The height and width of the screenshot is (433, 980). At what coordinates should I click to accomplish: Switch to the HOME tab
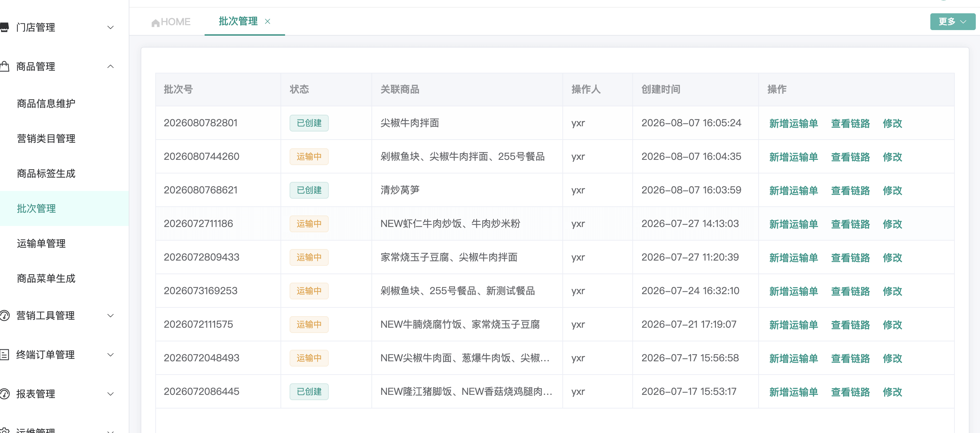coord(171,22)
